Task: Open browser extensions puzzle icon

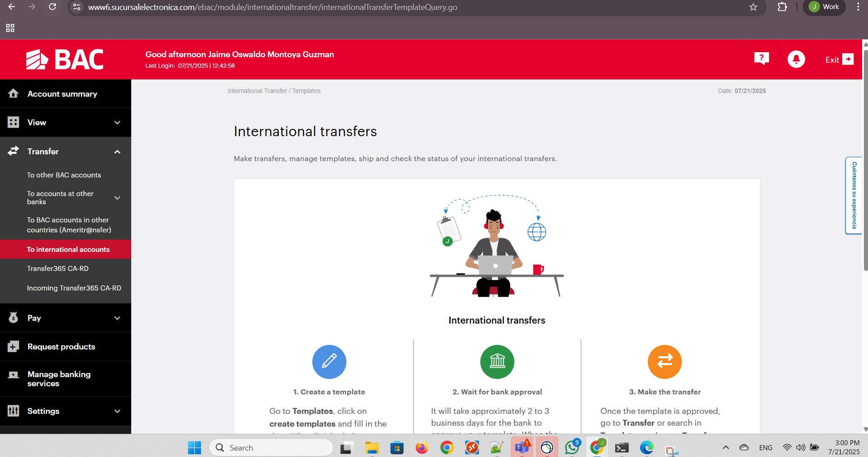Action: [782, 7]
